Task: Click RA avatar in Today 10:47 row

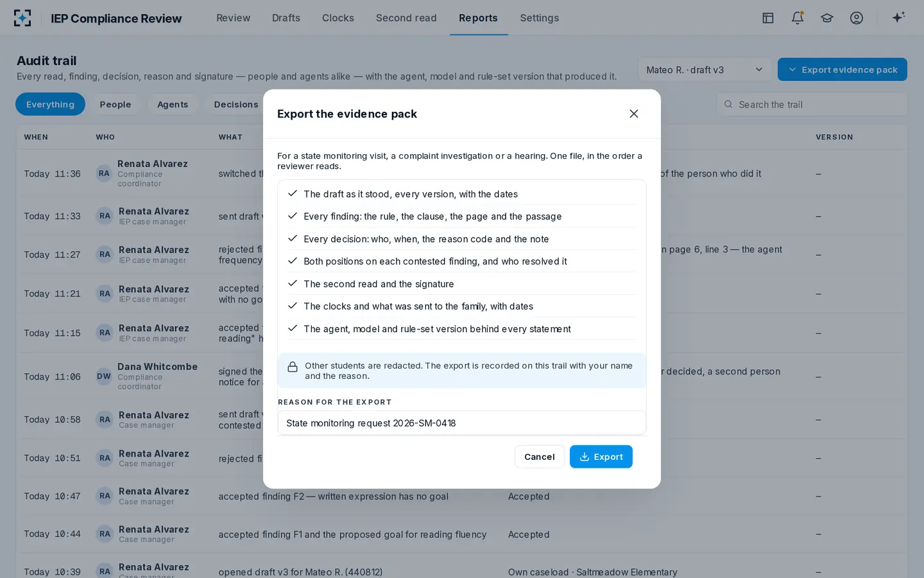Action: [105, 496]
